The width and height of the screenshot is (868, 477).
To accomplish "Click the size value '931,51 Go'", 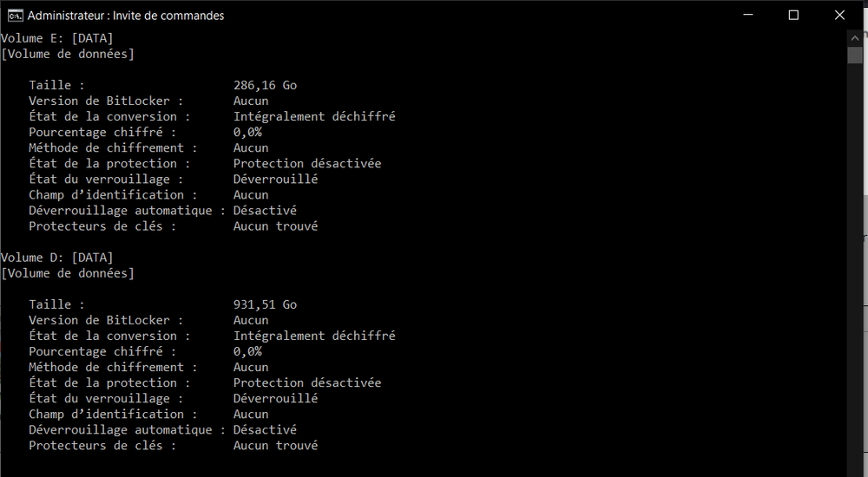I will click(265, 304).
